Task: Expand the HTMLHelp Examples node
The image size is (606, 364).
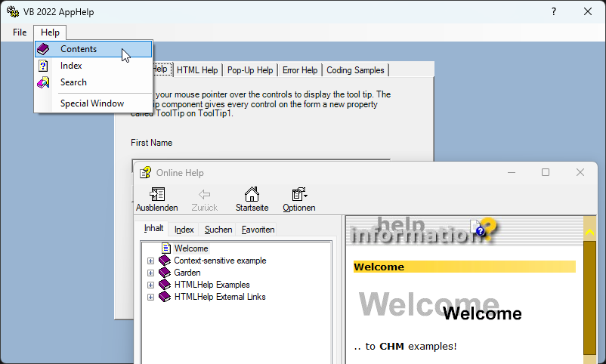Action: pyautogui.click(x=150, y=285)
